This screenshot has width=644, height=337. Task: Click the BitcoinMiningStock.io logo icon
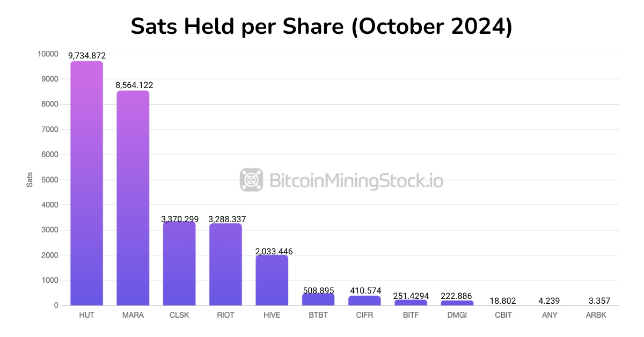pyautogui.click(x=251, y=180)
